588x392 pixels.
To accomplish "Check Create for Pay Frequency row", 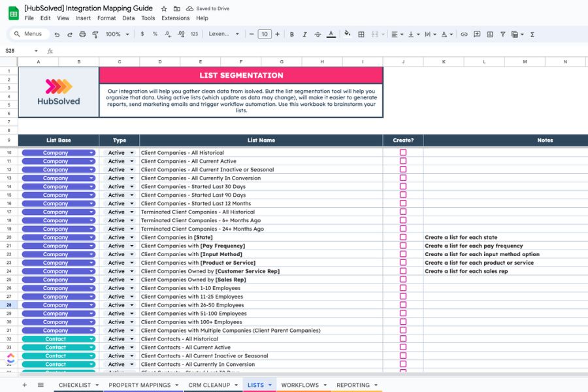I will click(403, 246).
